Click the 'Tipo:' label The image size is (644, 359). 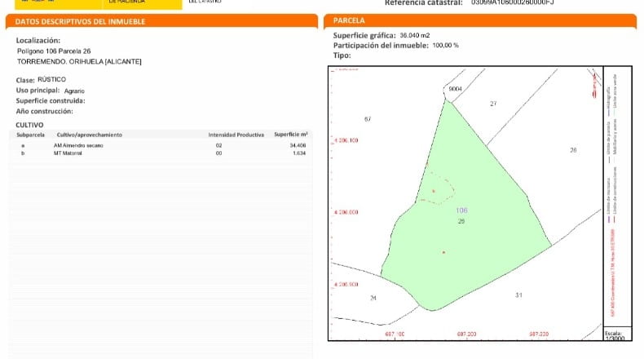342,55
